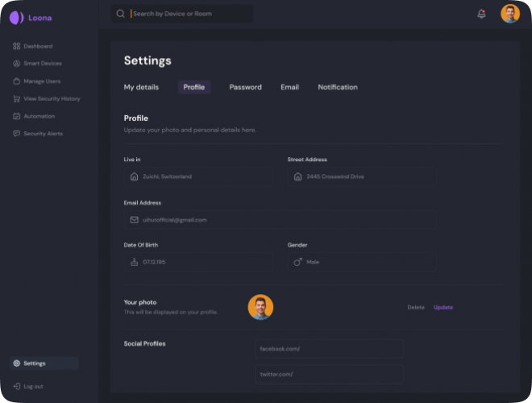
Task: Navigate to Automation
Action: click(x=34, y=116)
